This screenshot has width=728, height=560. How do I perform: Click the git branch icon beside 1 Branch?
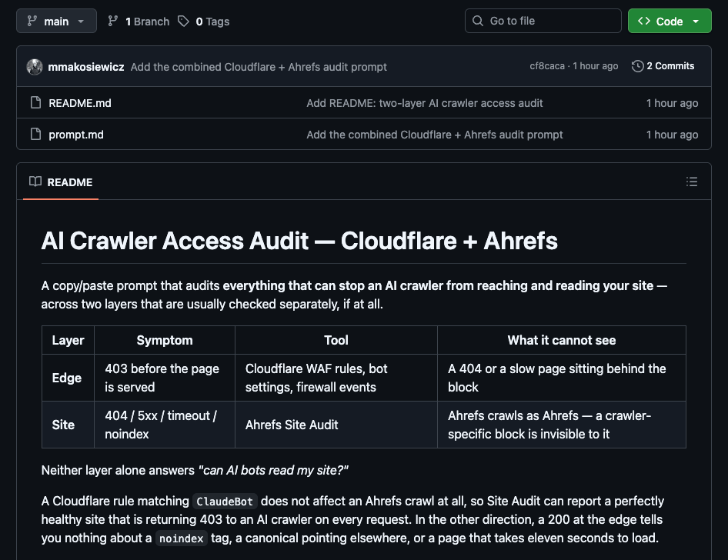[112, 21]
